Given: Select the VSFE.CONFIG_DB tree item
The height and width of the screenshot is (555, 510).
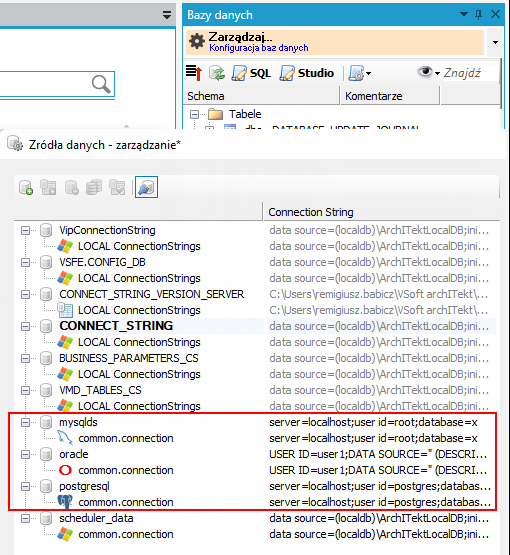Looking at the screenshot, I should pos(102,262).
